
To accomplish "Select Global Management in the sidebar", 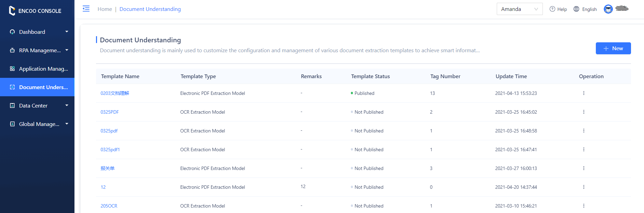I will click(37, 124).
